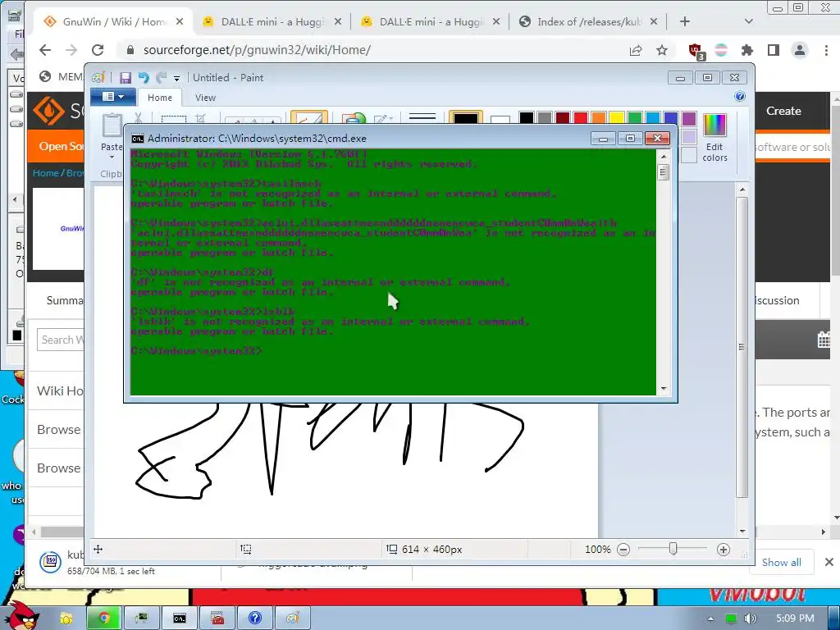The image size is (840, 630).
Task: Click scroll down arrow in cmd window
Action: [664, 388]
